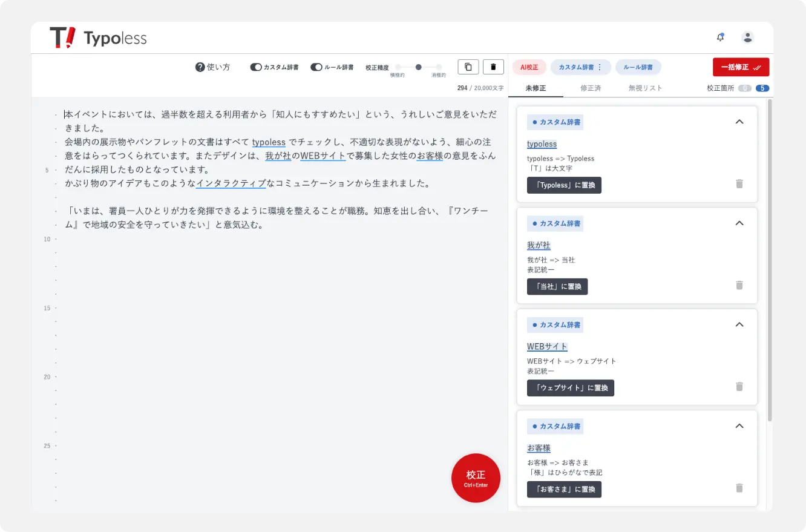Switch to the 修正済 tab
The width and height of the screenshot is (806, 532).
point(591,88)
